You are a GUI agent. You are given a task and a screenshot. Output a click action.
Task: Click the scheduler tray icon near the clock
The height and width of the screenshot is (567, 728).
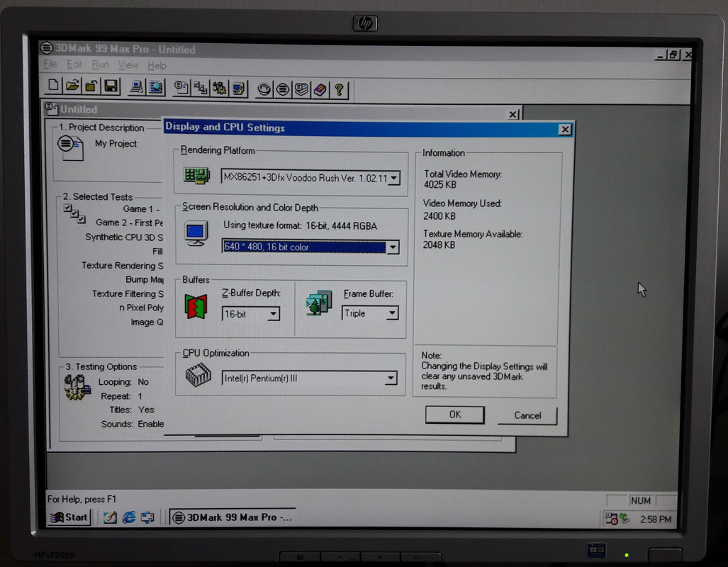coord(612,519)
